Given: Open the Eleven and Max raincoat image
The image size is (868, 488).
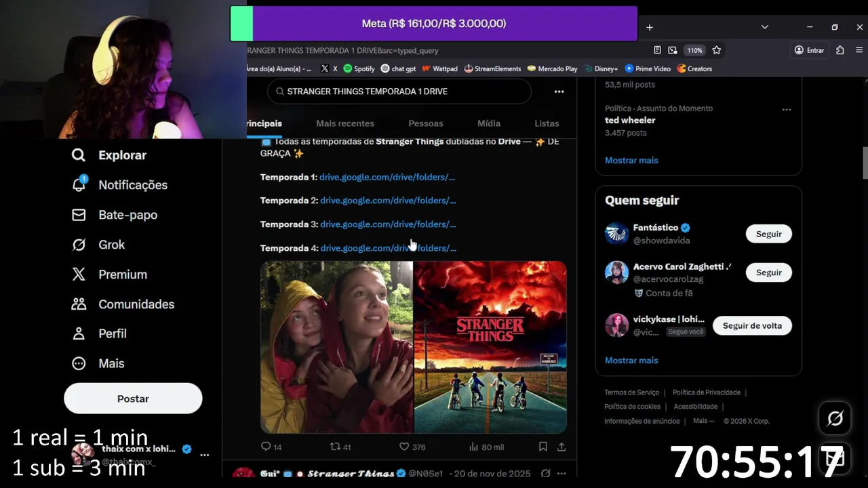Looking at the screenshot, I should 336,347.
